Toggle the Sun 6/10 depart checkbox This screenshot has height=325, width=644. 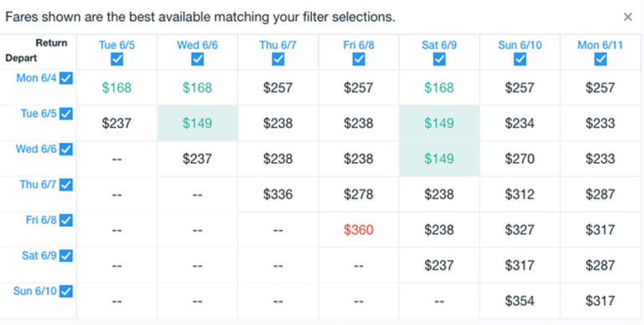(66, 291)
